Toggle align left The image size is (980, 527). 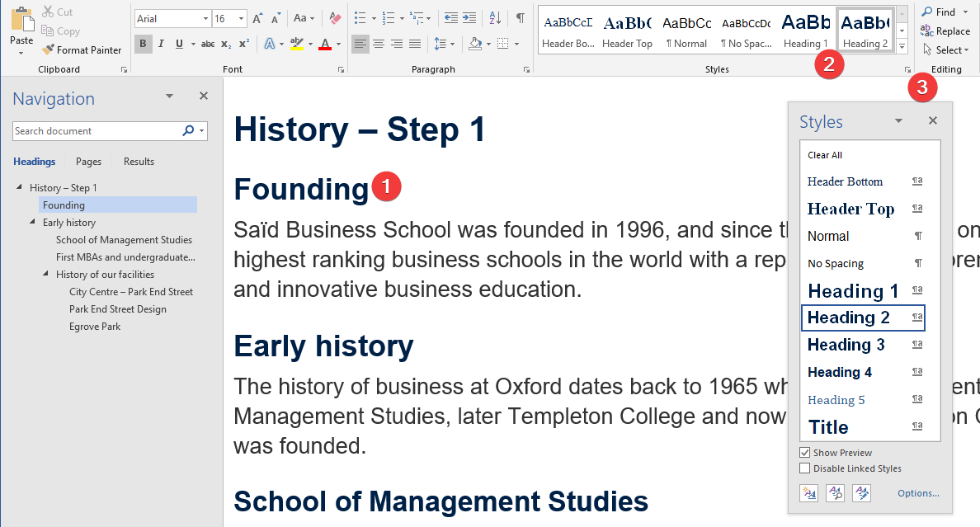click(x=360, y=44)
